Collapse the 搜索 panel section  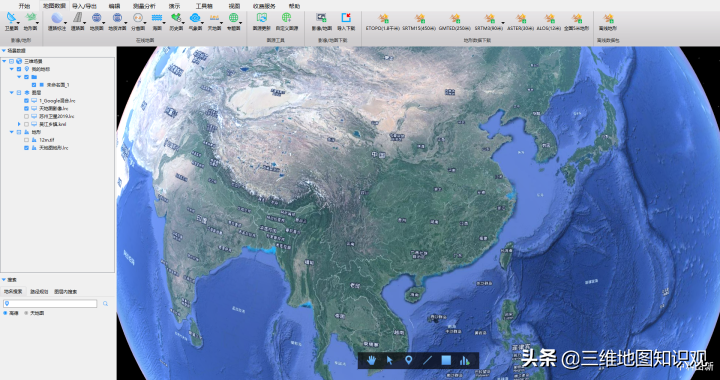[4, 279]
